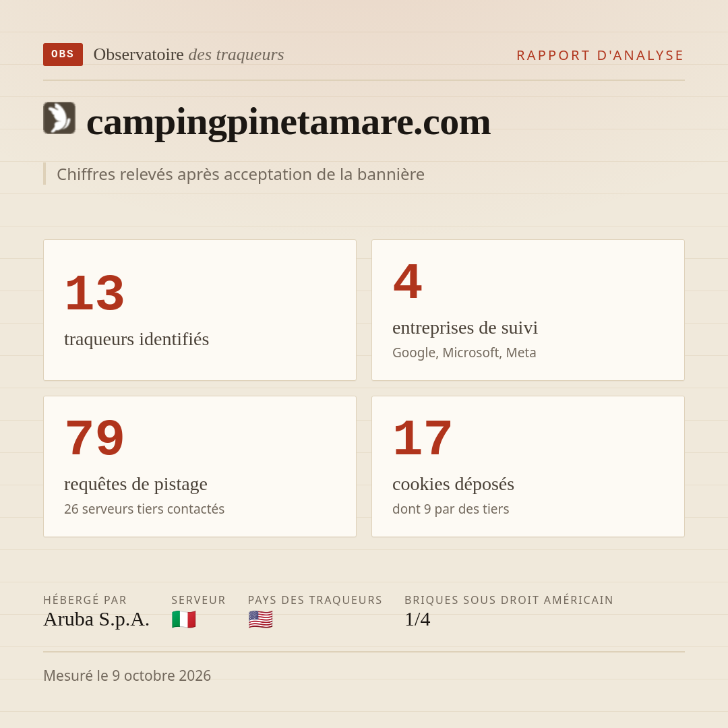Click the number 4 in the entreprises card
728x728 pixels.
(408, 281)
